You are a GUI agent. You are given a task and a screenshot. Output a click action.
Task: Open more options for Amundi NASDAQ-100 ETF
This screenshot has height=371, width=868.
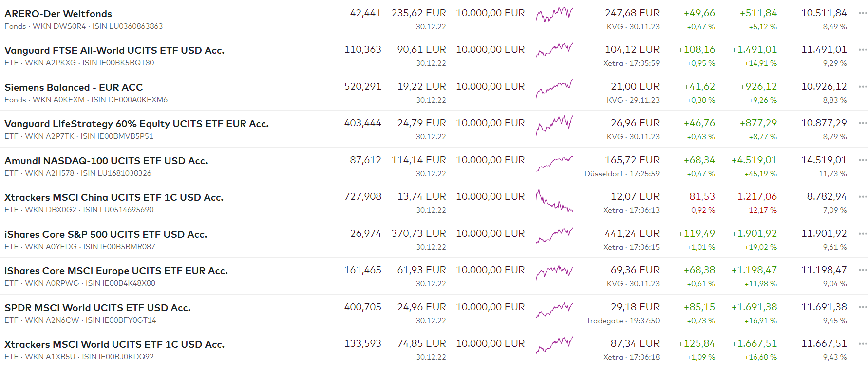click(x=862, y=160)
